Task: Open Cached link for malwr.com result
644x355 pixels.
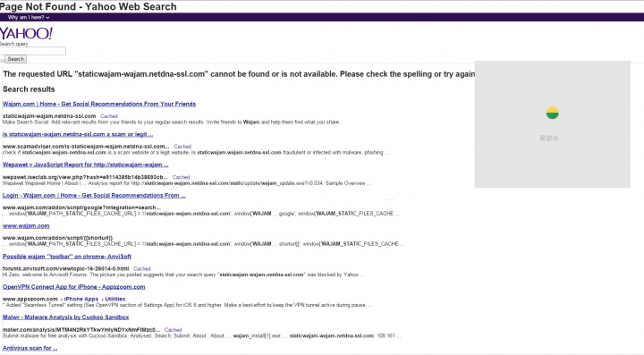Action: [173, 330]
